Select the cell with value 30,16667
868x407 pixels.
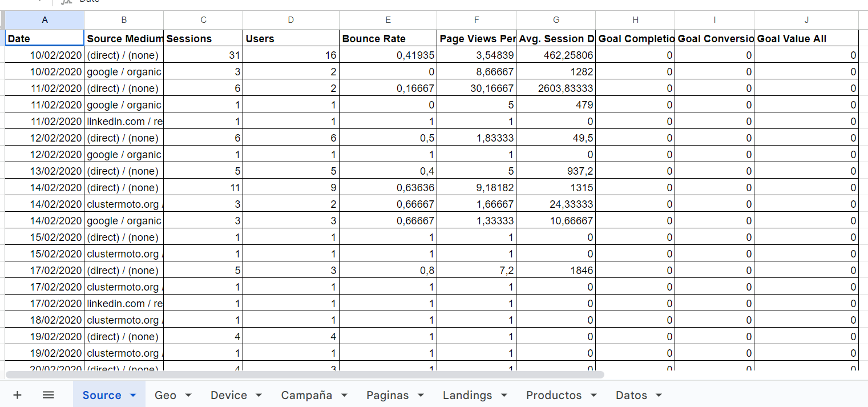pos(477,88)
